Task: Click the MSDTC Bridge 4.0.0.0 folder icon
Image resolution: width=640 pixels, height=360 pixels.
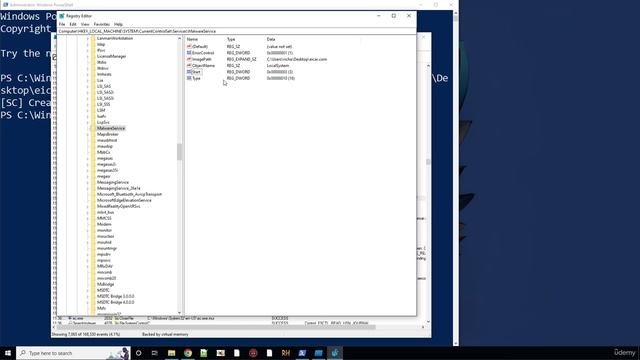Action: (93, 302)
